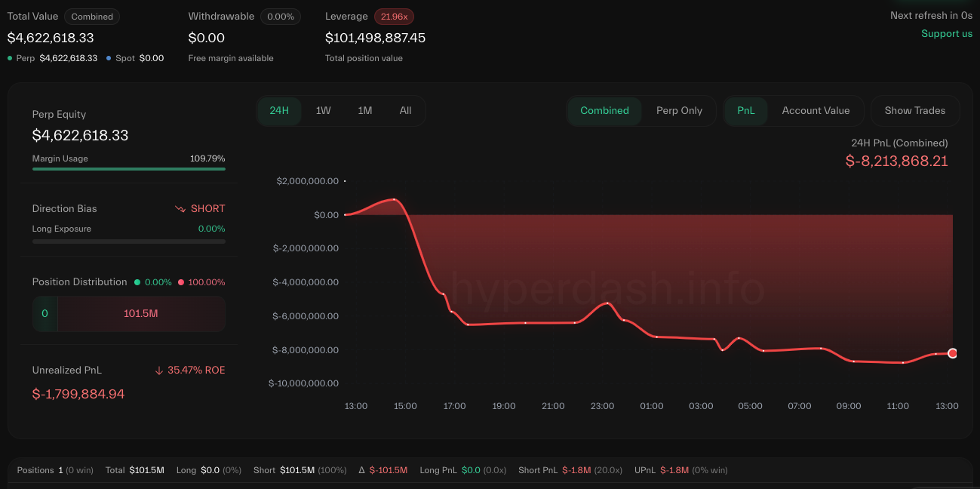Select the PnL chart mode
This screenshot has height=489, width=980.
(x=746, y=111)
